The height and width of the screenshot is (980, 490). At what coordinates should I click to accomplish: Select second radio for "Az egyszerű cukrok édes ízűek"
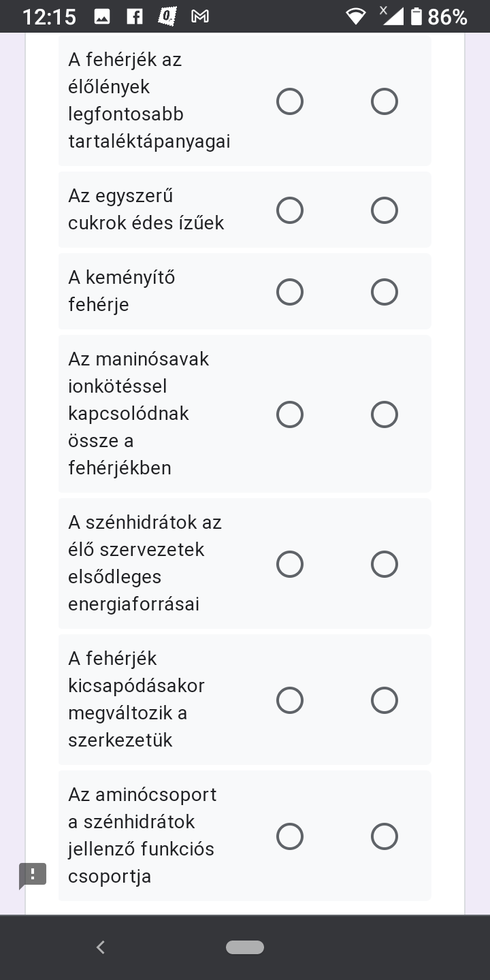pyautogui.click(x=385, y=210)
